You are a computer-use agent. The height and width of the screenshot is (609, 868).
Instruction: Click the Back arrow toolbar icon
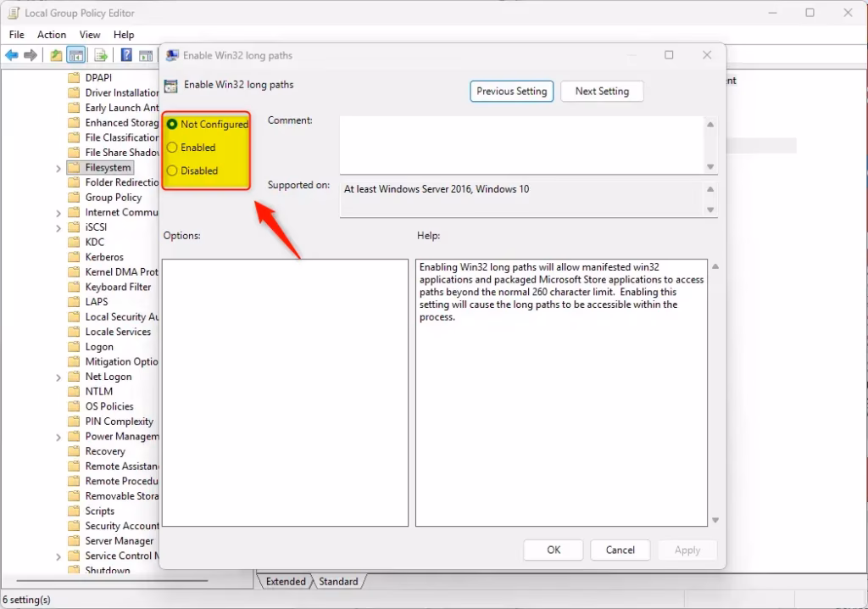point(12,55)
